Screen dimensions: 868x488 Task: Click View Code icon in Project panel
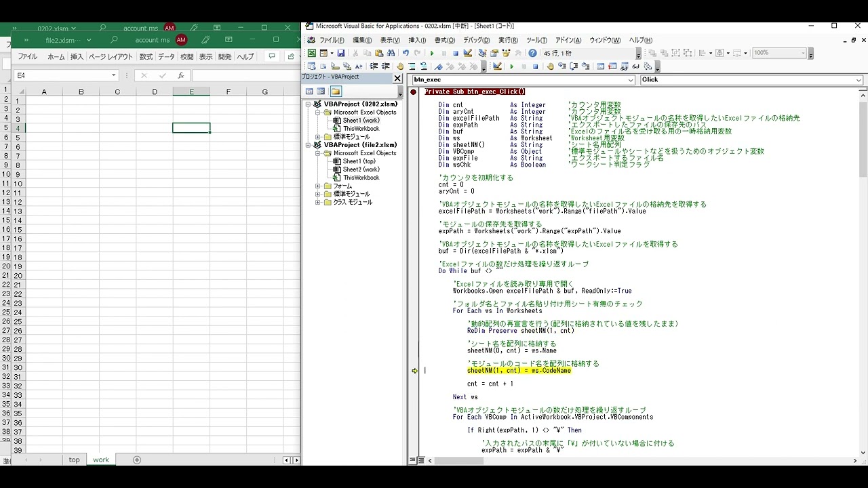pos(309,91)
